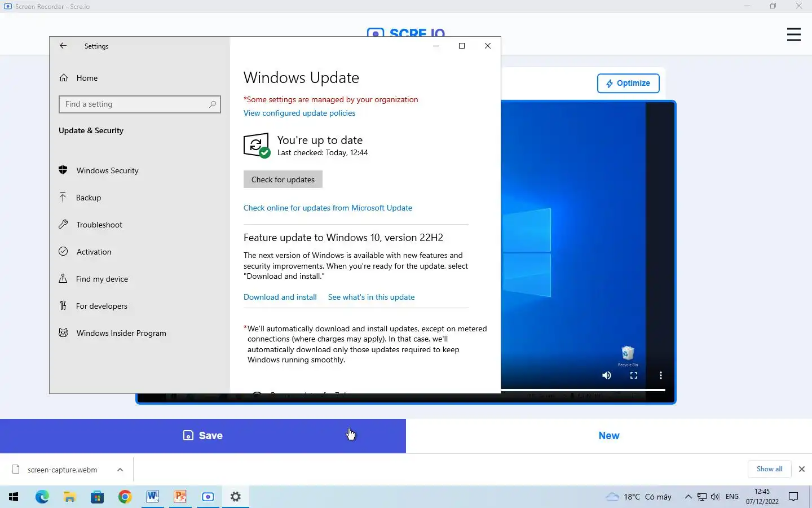Show hidden system tray icons
This screenshot has width=812, height=508.
(688, 497)
